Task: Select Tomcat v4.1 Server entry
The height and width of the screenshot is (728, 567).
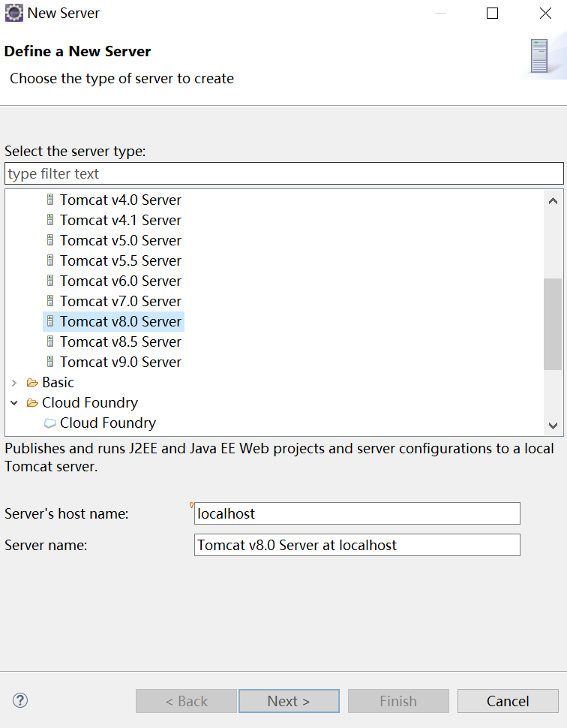Action: coord(121,221)
